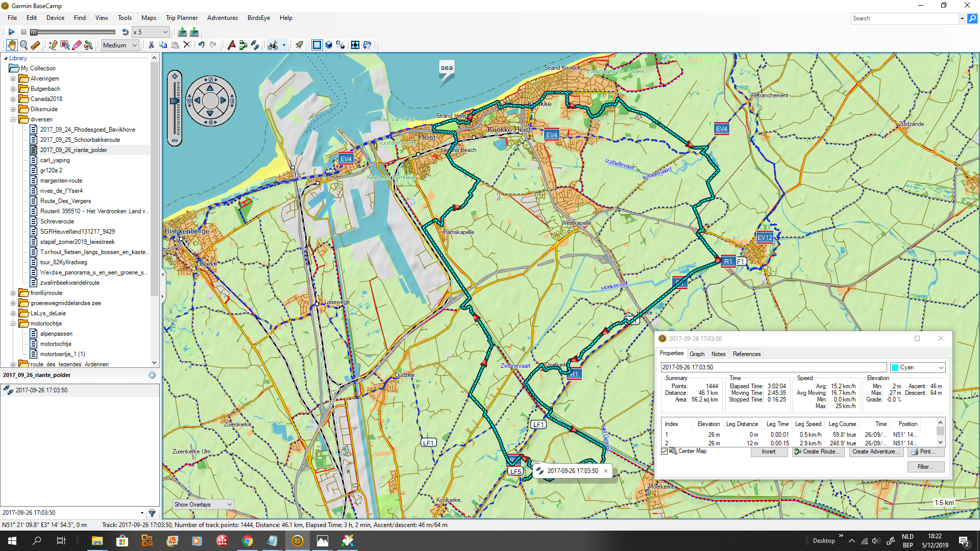Switch to the Notes tab
Image resolution: width=980 pixels, height=551 pixels.
click(x=718, y=354)
